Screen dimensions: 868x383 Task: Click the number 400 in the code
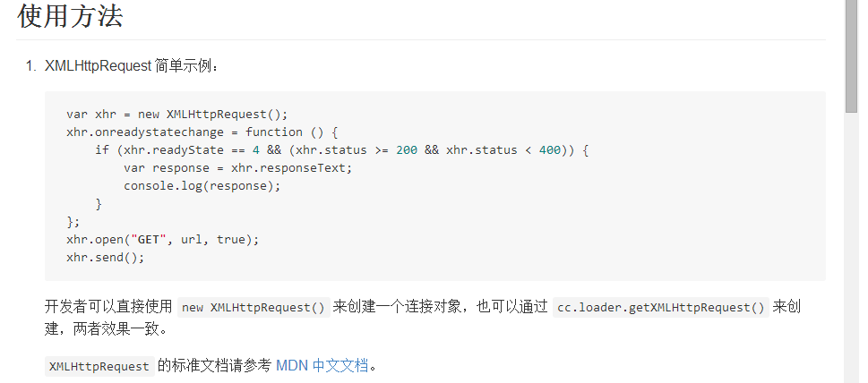(x=550, y=149)
